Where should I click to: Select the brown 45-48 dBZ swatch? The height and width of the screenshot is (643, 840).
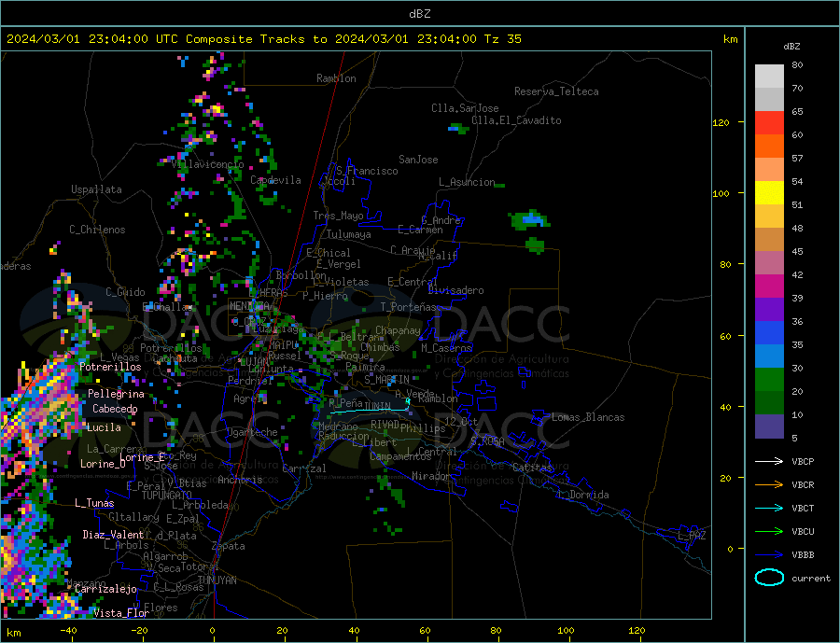coord(769,240)
